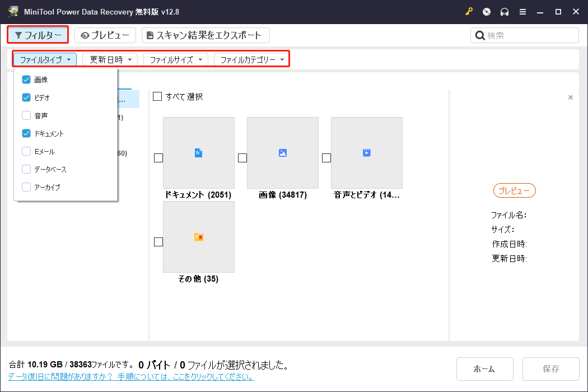Check the すべて選択 checkbox
The width and height of the screenshot is (588, 392).
(x=157, y=96)
